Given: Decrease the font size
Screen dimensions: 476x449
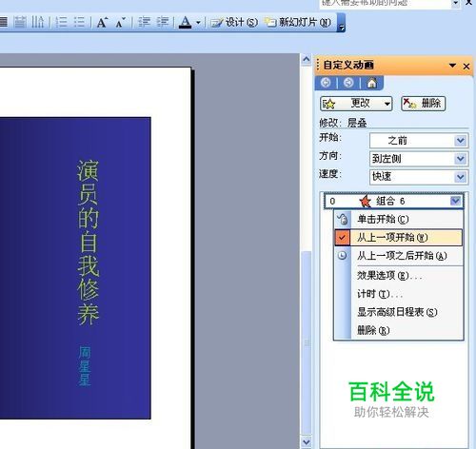Looking at the screenshot, I should point(120,23).
